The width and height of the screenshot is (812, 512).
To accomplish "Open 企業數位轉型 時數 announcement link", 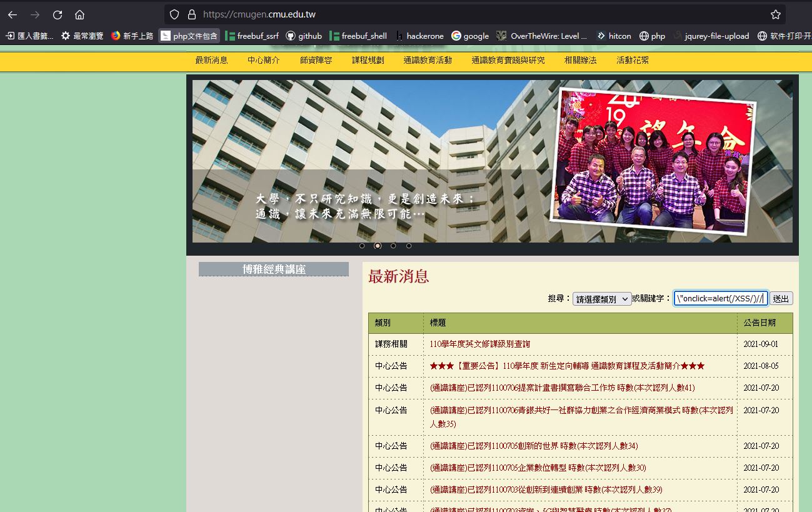I will (538, 468).
